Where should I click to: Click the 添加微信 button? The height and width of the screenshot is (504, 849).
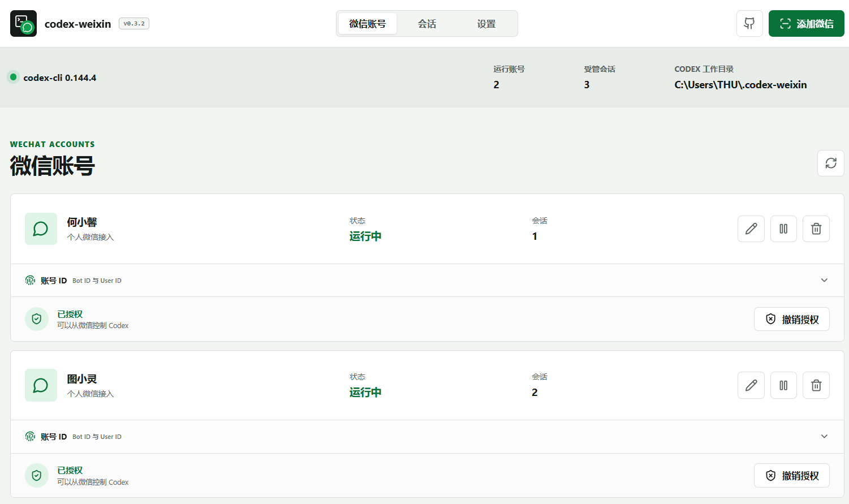tap(807, 24)
